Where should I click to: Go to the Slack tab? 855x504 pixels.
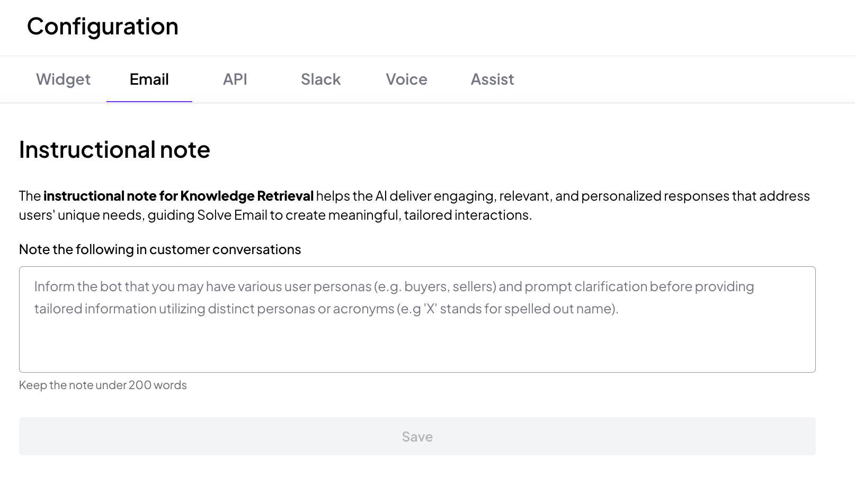point(321,79)
